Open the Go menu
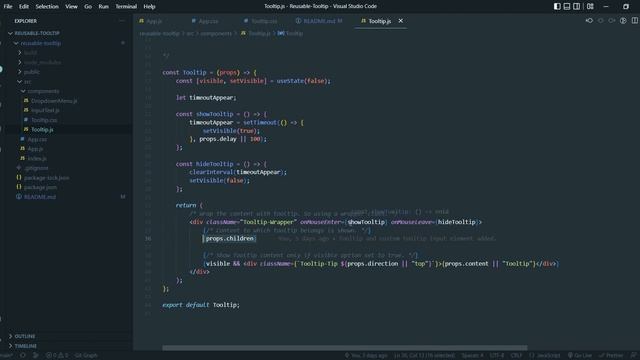Screen dimensions: 640x360 88,7
